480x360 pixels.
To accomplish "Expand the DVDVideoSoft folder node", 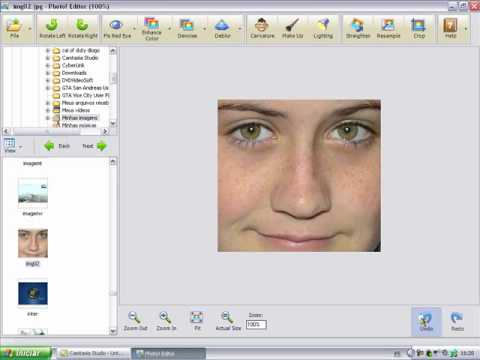I will [48, 80].
